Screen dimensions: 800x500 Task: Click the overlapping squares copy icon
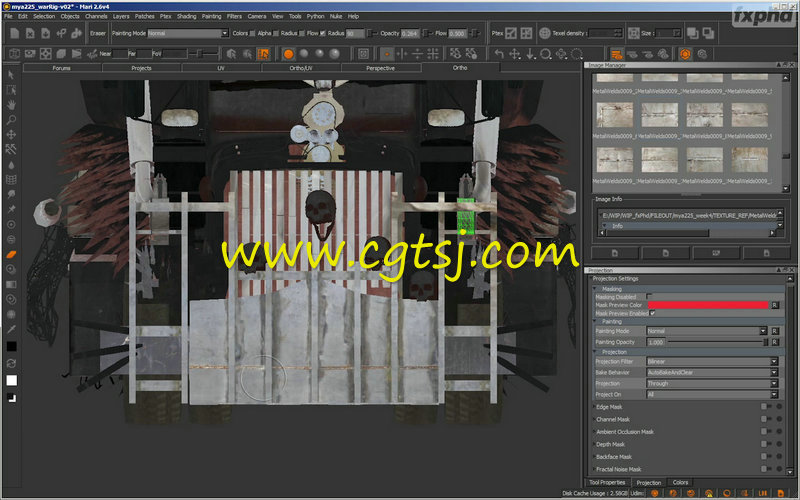(x=692, y=33)
